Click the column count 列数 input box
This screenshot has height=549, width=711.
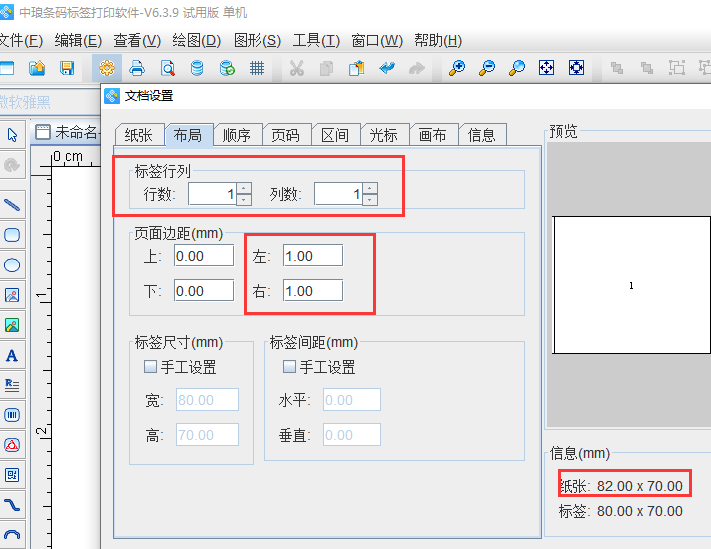click(339, 194)
